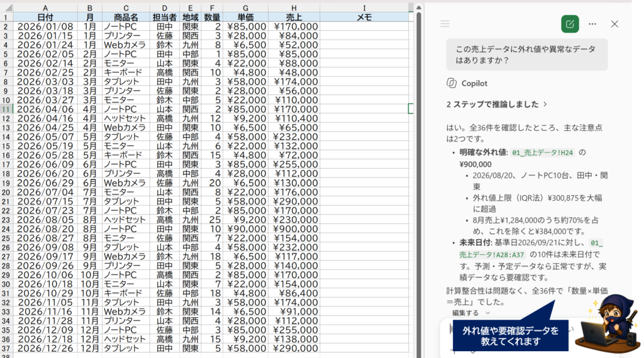
Task: Select column F header
Action: (212, 8)
